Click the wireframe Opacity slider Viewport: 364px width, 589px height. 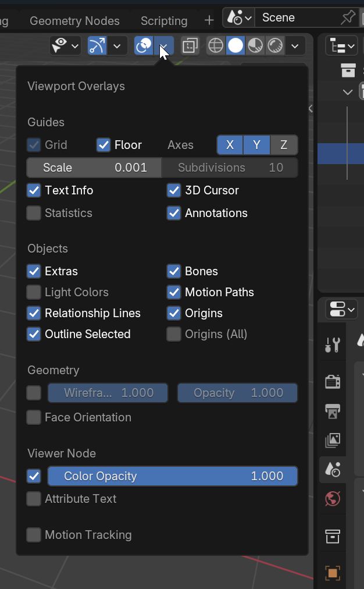click(x=238, y=393)
